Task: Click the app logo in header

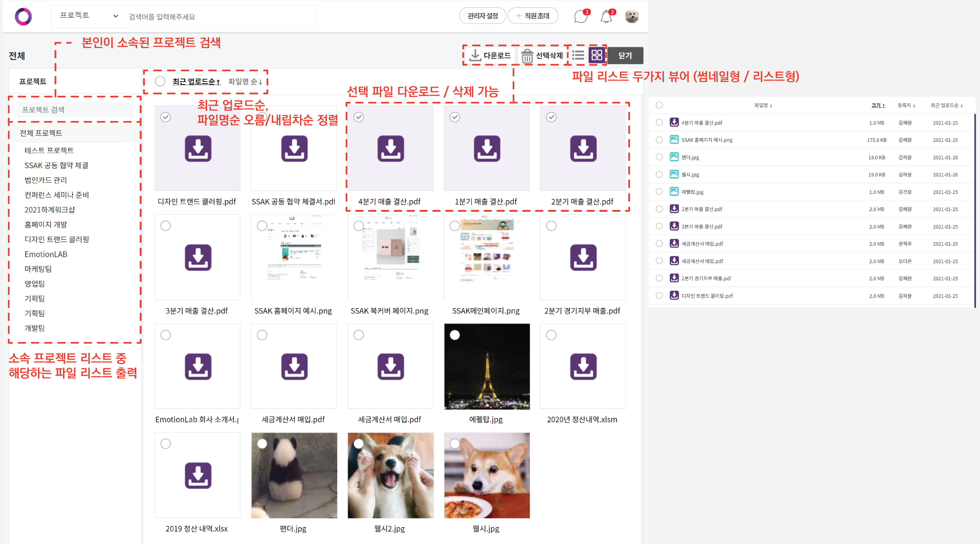Action: [x=23, y=16]
